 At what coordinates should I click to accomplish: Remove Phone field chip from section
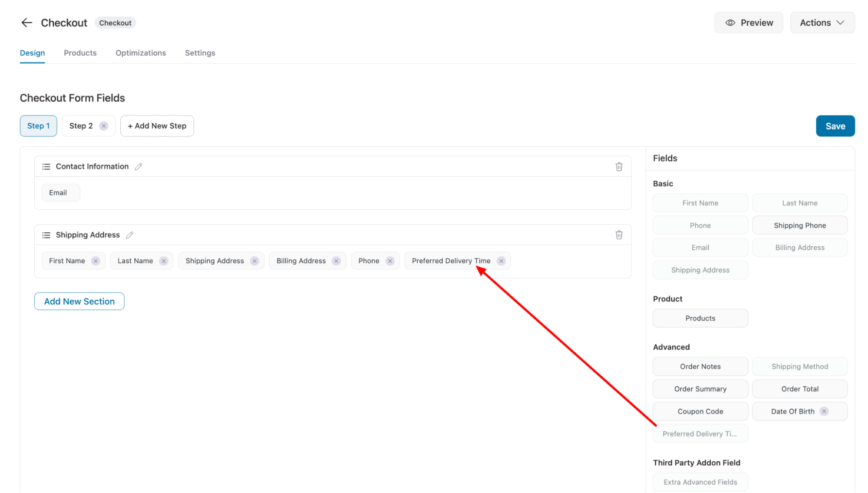click(x=390, y=261)
